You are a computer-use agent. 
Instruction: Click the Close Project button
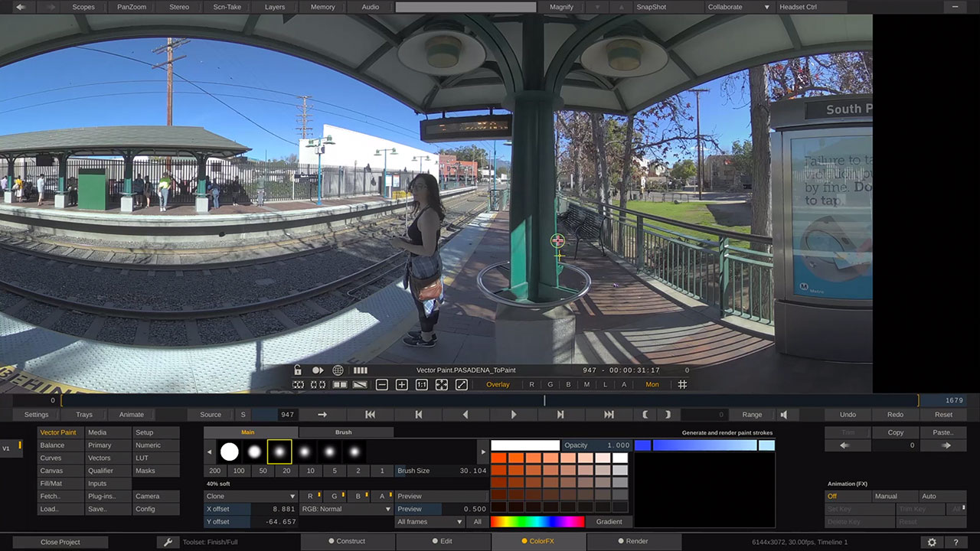60,540
